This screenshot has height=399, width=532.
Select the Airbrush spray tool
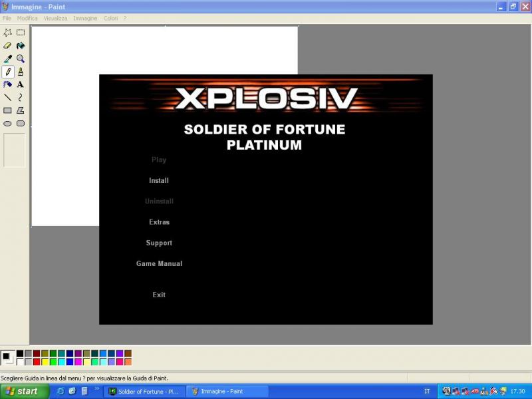click(7, 84)
